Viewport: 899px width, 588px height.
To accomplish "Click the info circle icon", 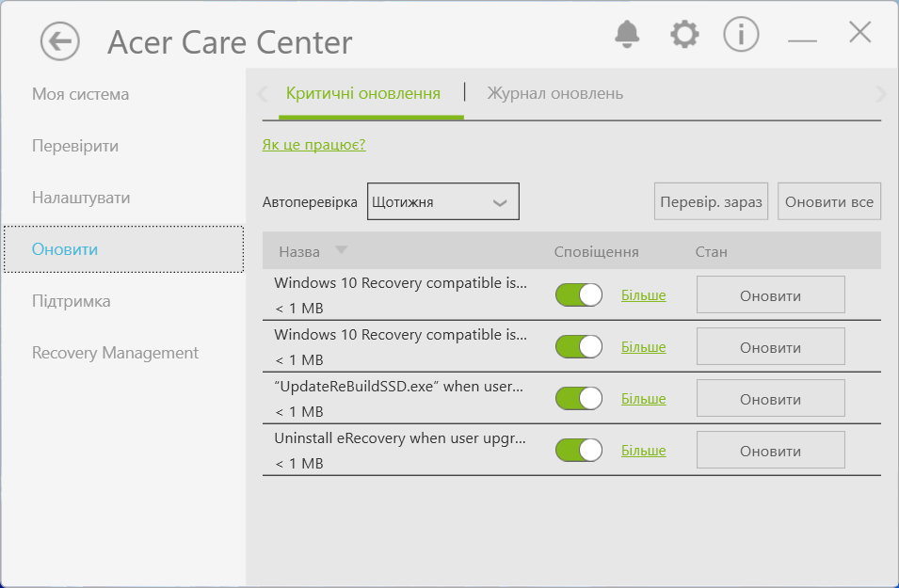I will click(741, 35).
